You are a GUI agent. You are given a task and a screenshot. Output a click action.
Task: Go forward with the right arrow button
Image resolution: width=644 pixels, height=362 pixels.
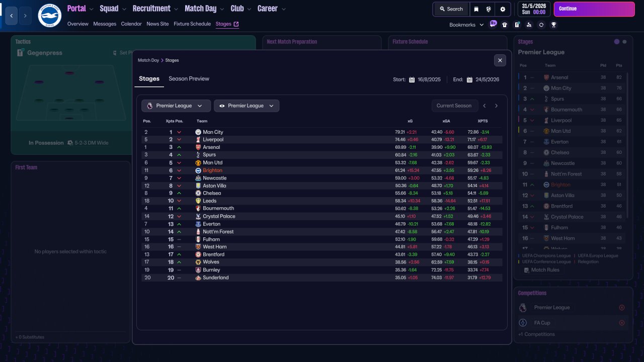coord(25,16)
